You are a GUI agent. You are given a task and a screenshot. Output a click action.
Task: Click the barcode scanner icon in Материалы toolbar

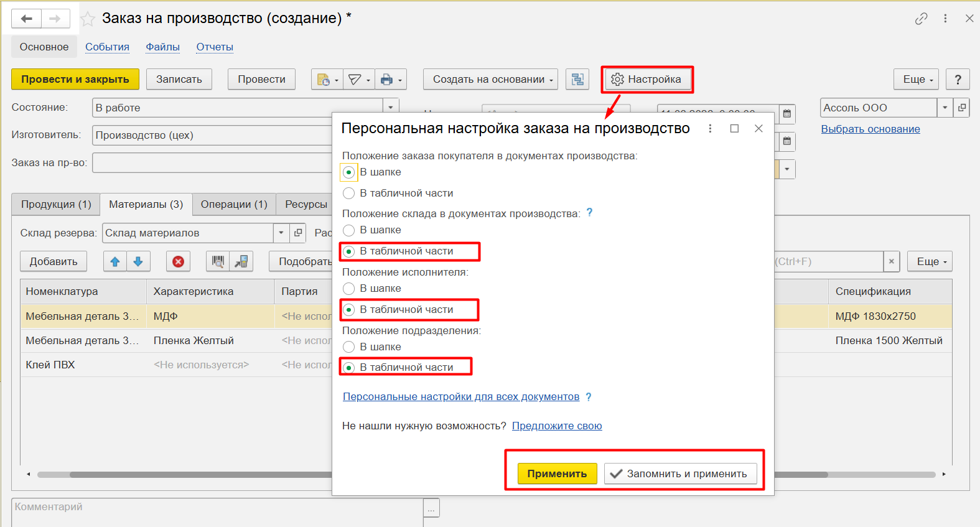[x=218, y=262]
